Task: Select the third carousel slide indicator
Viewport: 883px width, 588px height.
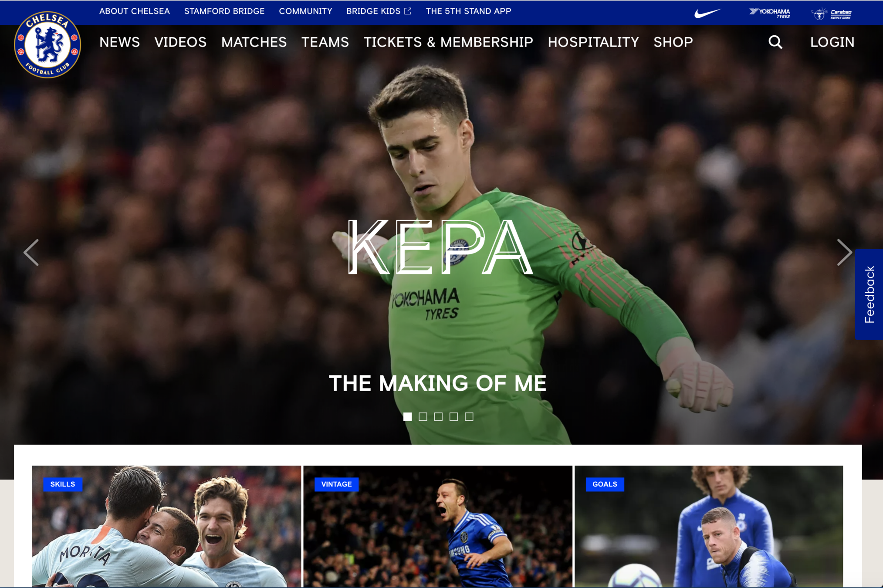Action: point(438,417)
